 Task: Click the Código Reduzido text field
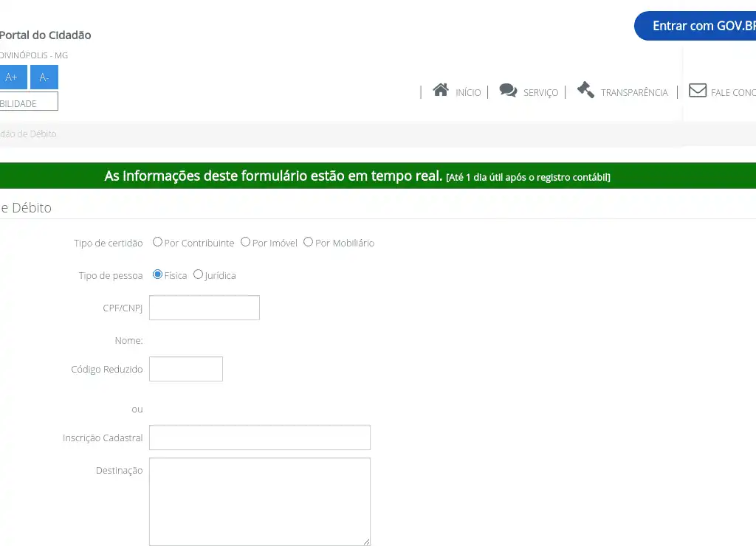pos(186,369)
